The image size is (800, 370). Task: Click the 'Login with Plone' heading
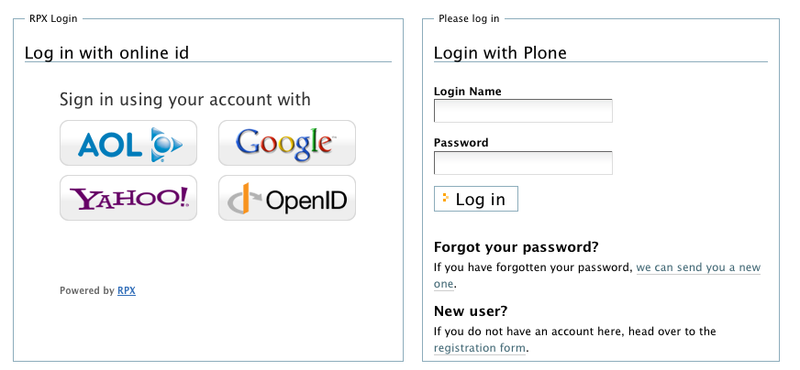500,53
